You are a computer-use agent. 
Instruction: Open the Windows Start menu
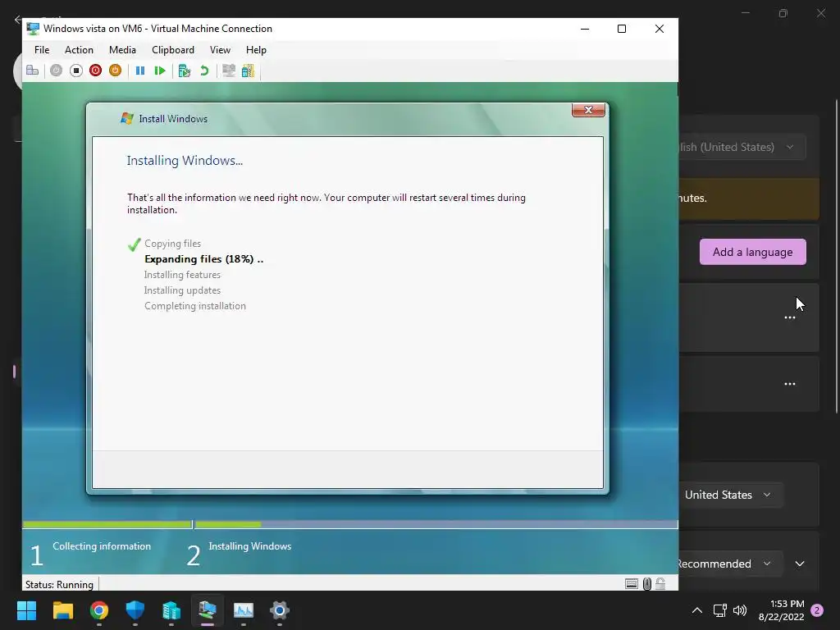click(26, 610)
